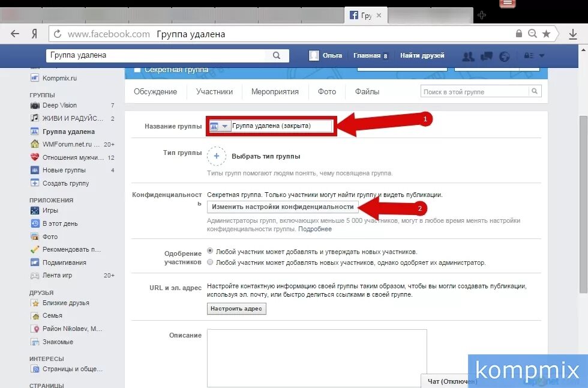Click Настроить адрес button
Image resolution: width=588 pixels, height=388 pixels.
tap(236, 309)
